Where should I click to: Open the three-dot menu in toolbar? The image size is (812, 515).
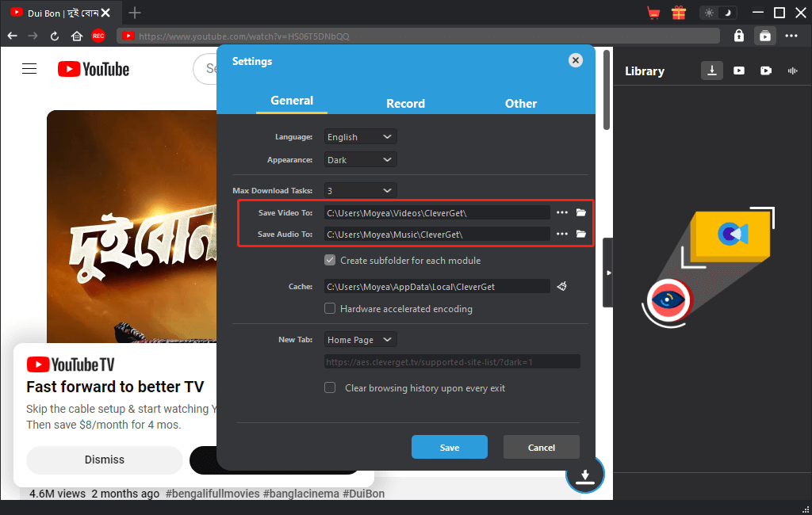pos(791,36)
